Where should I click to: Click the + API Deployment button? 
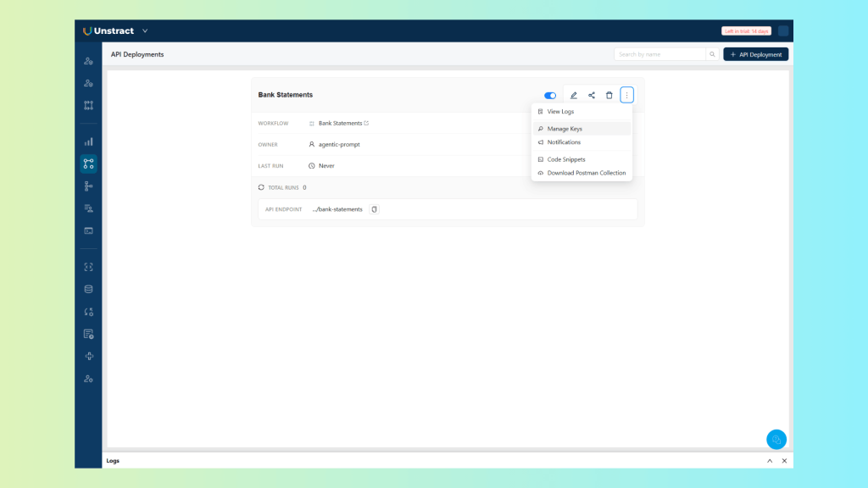coord(755,54)
